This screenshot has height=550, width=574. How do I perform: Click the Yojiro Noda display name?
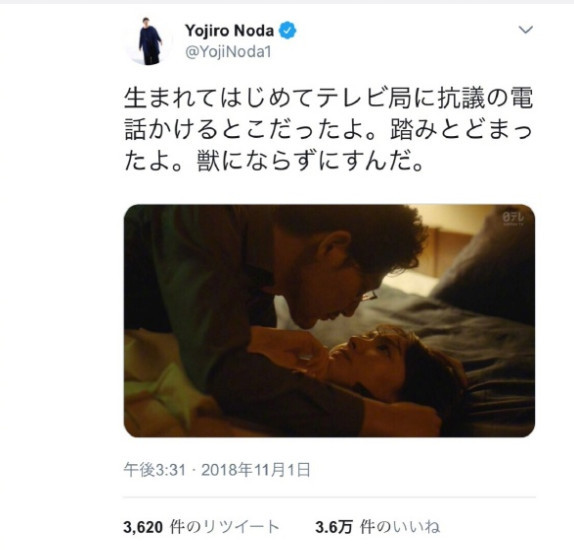click(x=230, y=31)
